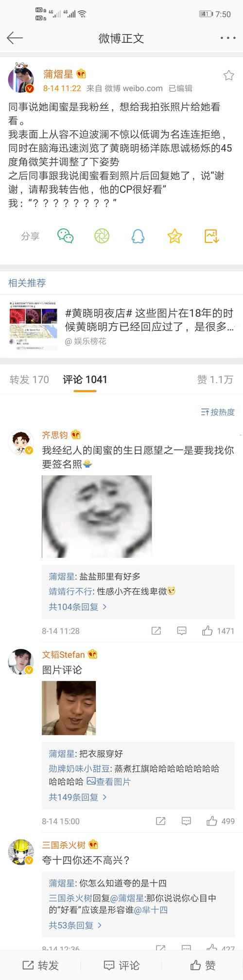The image size is (243, 980).
Task: Like 齐思钧's comment with 1471 likes
Action: pyautogui.click(x=218, y=631)
